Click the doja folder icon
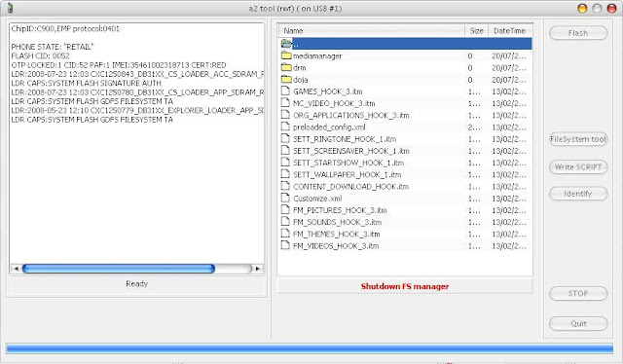Viewport: 623px width, 364px height. (286, 80)
